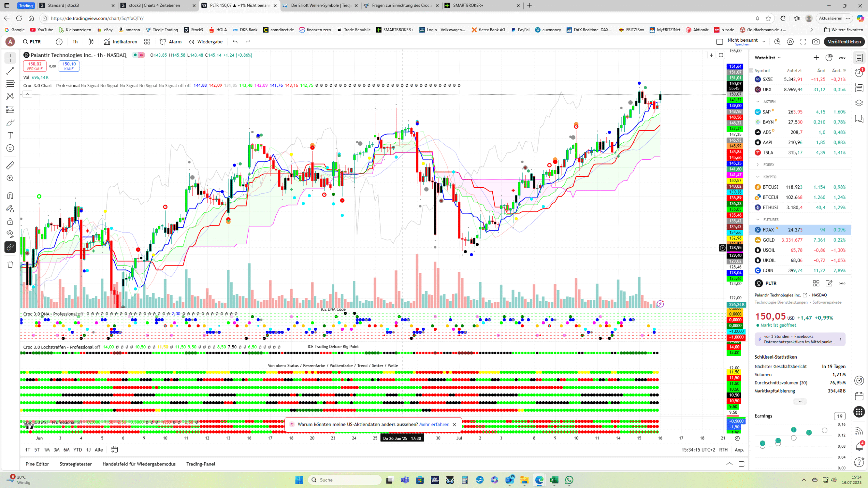Click the trash remove drawings icon
The image size is (868, 488).
(x=10, y=264)
